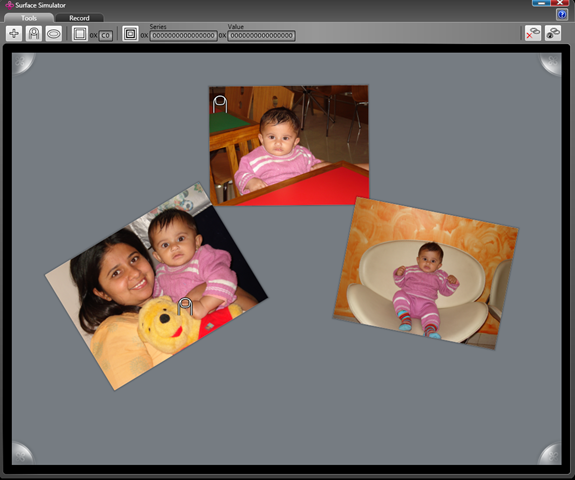Click the finger contact on top photo
Viewport: 575px width, 480px height.
(220, 104)
